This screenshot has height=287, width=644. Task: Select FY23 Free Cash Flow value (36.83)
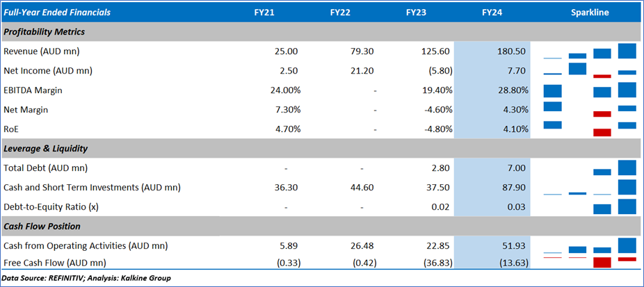click(436, 263)
